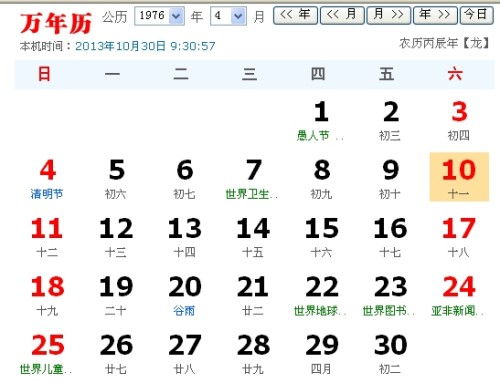
Task: Click the Wednesday column header 三
Action: 249,74
